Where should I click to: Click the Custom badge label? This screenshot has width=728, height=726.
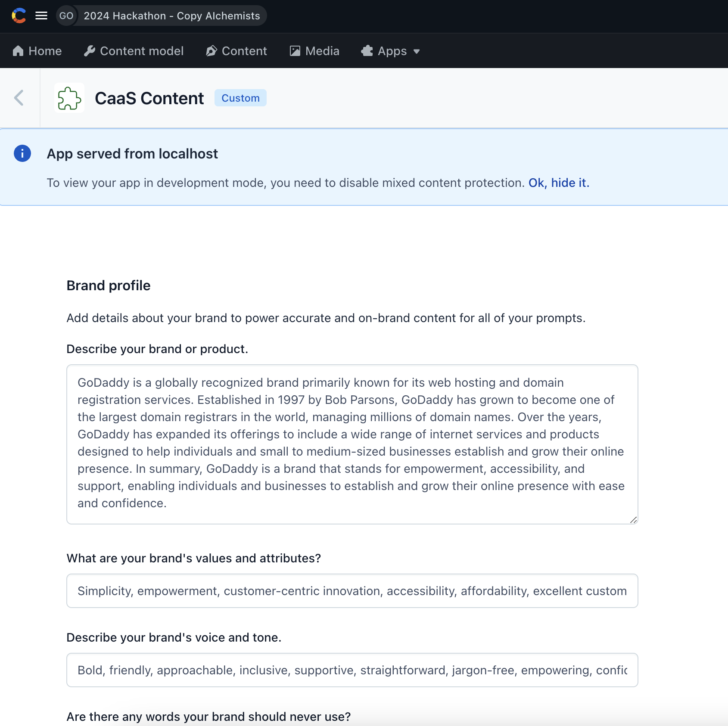click(x=240, y=98)
